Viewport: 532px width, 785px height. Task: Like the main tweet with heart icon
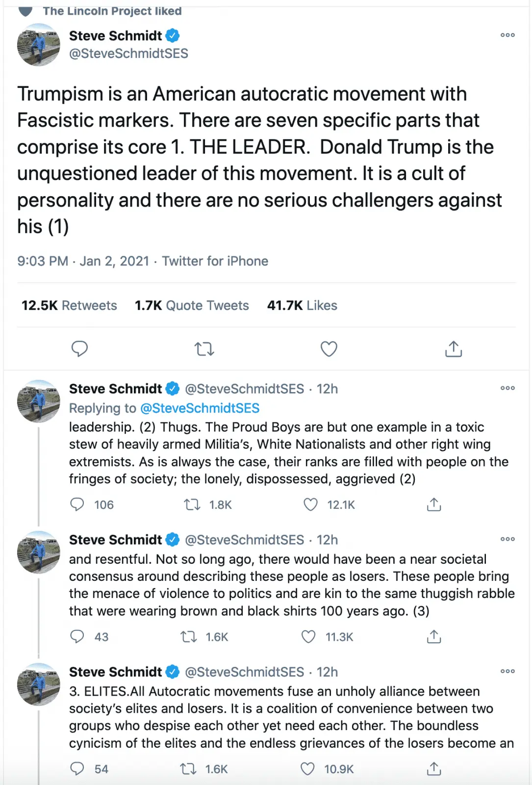click(x=329, y=349)
